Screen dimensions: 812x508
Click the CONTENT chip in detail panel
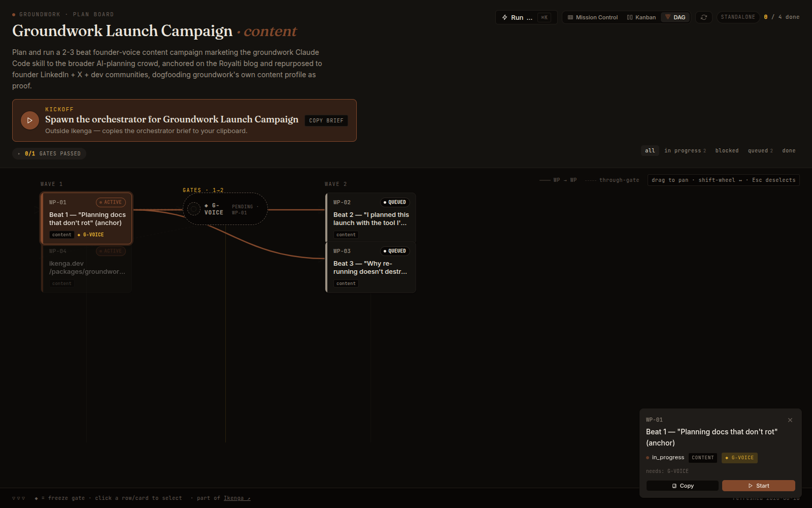coord(703,458)
